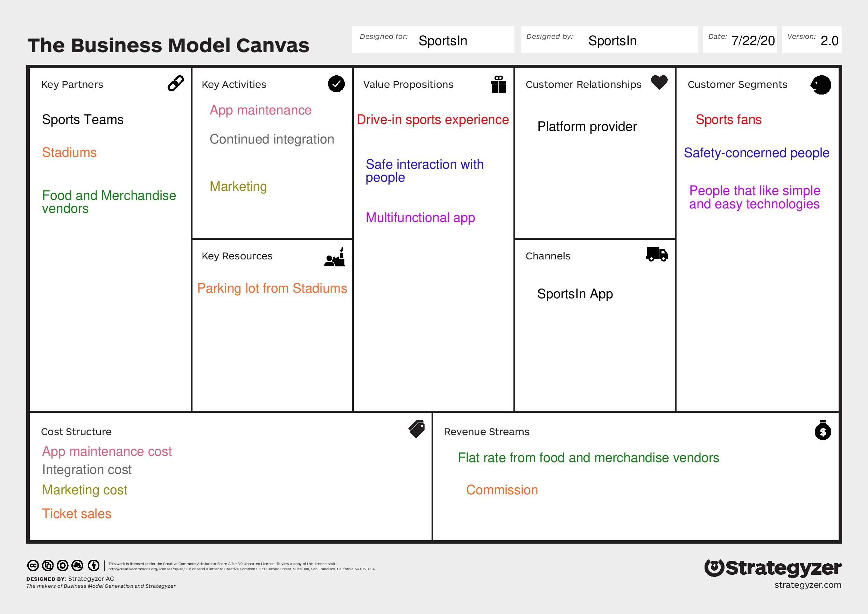Image resolution: width=868 pixels, height=614 pixels.
Task: Click the Customer Relationships heart icon
Action: (x=659, y=82)
